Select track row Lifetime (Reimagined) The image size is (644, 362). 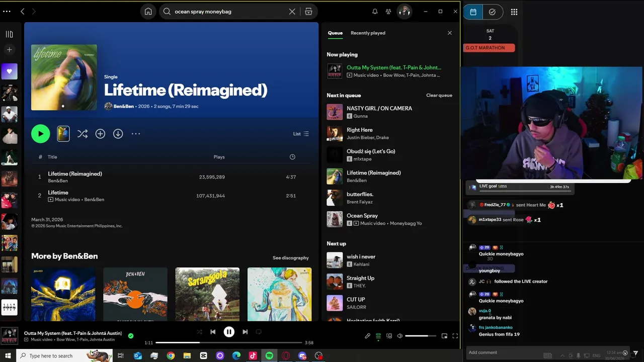point(171,177)
